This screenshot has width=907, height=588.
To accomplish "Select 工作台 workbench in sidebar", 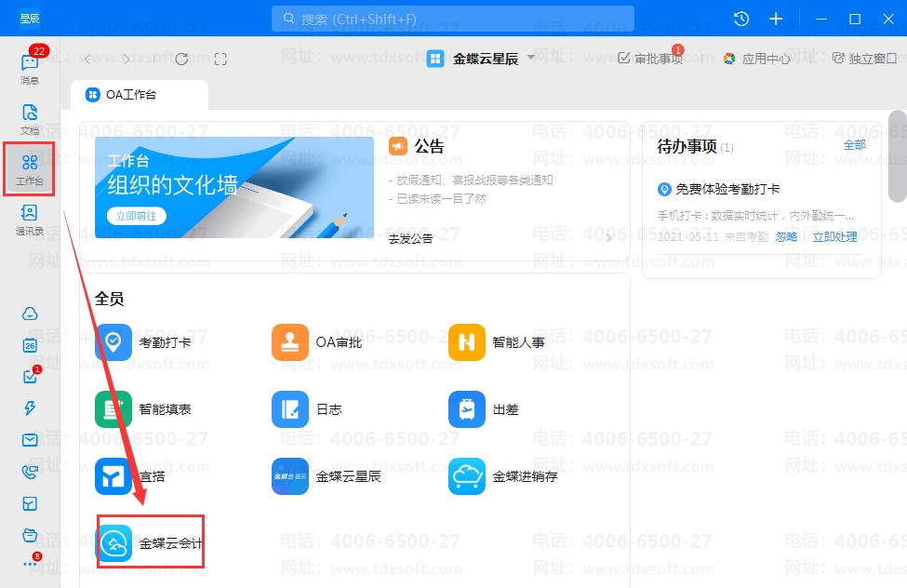I will [x=30, y=169].
